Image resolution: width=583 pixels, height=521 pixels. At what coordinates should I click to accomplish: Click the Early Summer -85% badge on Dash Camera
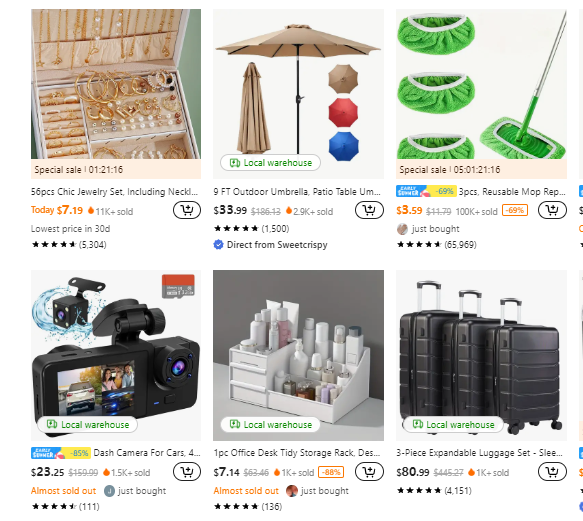pyautogui.click(x=60, y=453)
